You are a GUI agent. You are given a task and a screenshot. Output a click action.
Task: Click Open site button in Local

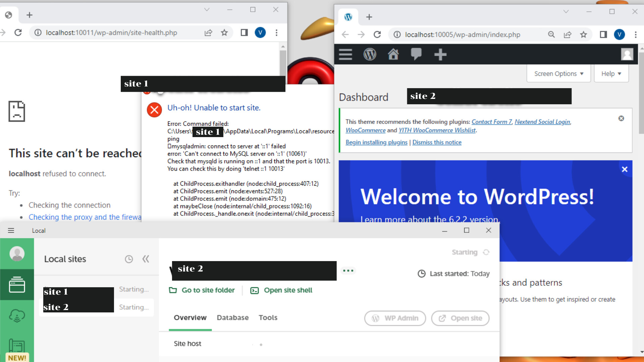tap(460, 318)
